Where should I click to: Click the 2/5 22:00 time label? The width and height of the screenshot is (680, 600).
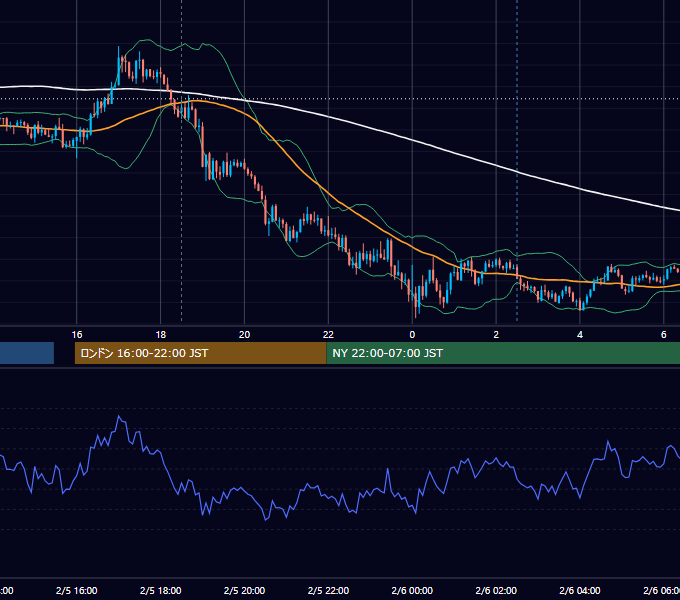tap(328, 590)
